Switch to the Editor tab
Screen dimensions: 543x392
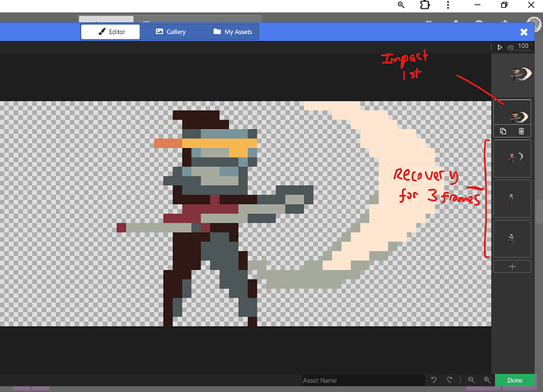(x=110, y=31)
